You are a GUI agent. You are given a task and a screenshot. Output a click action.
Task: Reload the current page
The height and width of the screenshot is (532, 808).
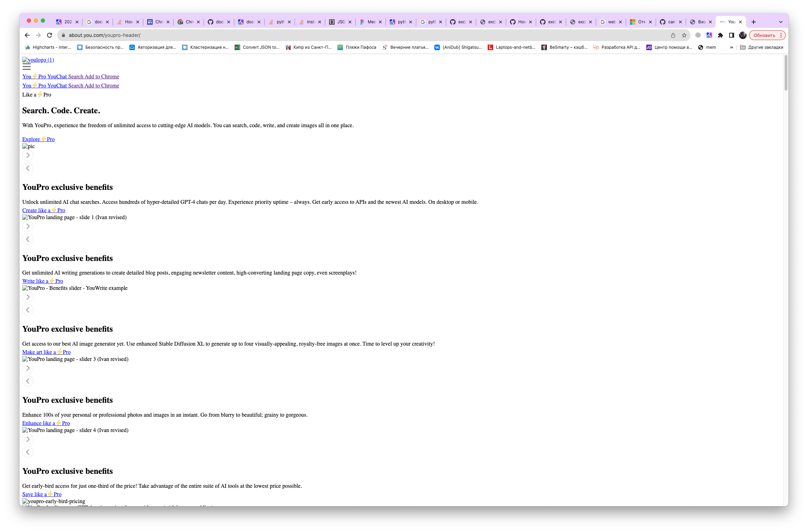(x=49, y=35)
